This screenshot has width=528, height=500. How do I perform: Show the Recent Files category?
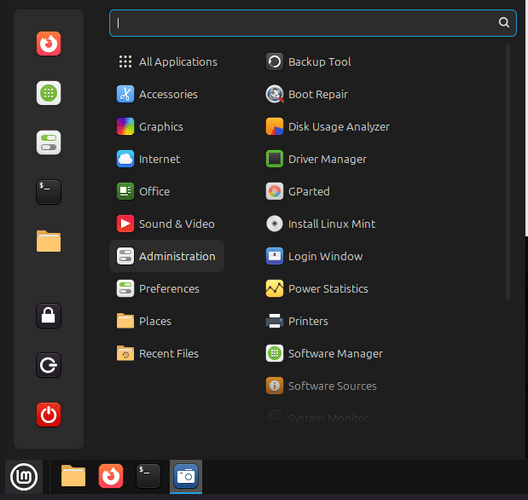pos(167,353)
